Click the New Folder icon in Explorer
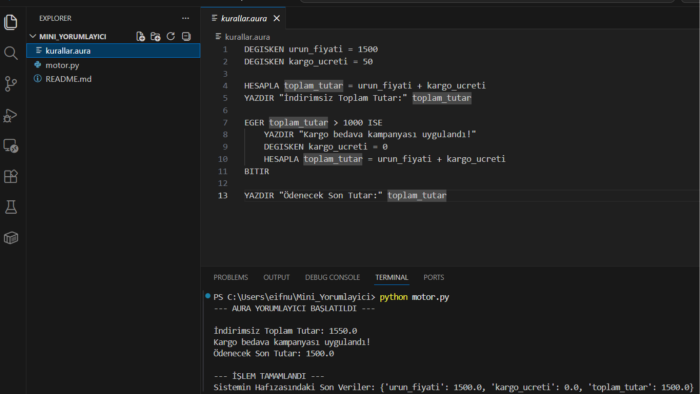Viewport: 700px width, 394px height. coord(155,37)
